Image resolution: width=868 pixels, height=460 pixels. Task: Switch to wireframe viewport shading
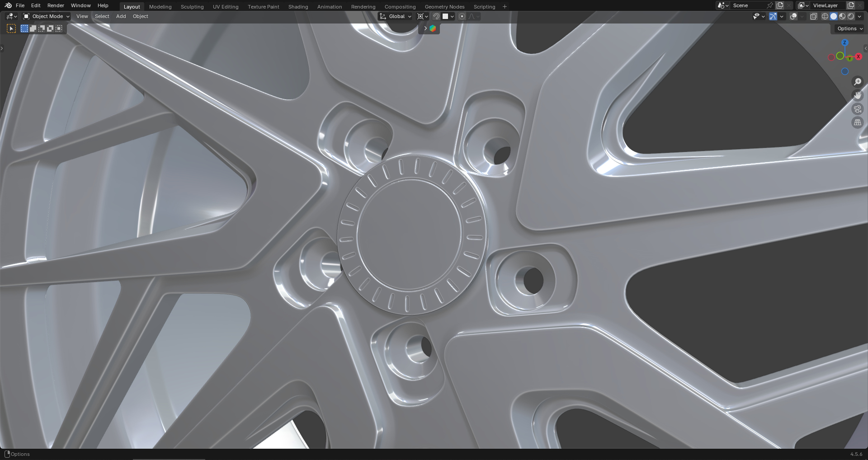pyautogui.click(x=825, y=16)
